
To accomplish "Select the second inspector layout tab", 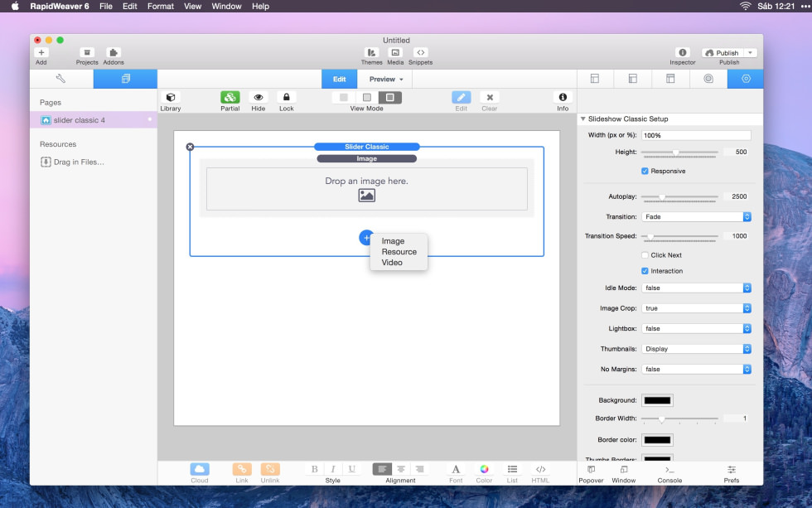I will click(633, 79).
